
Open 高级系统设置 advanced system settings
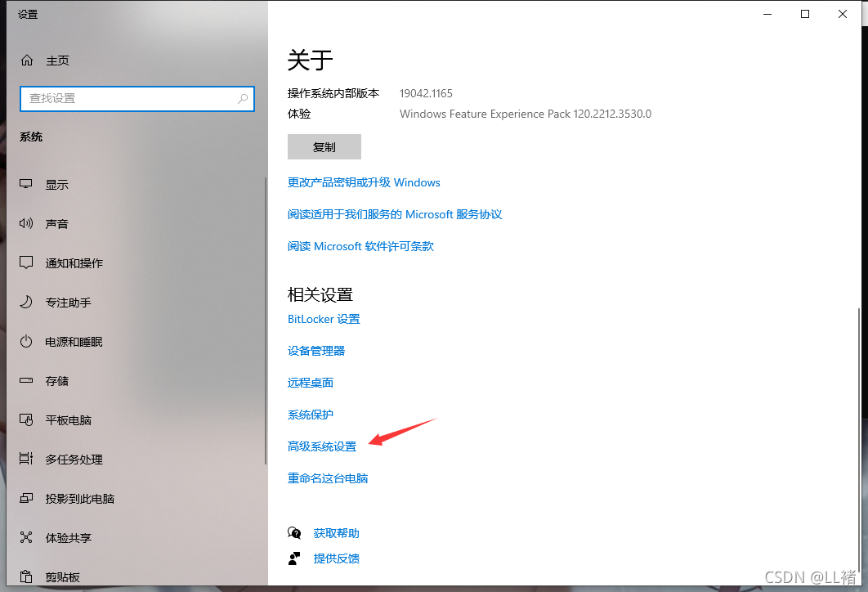click(322, 446)
